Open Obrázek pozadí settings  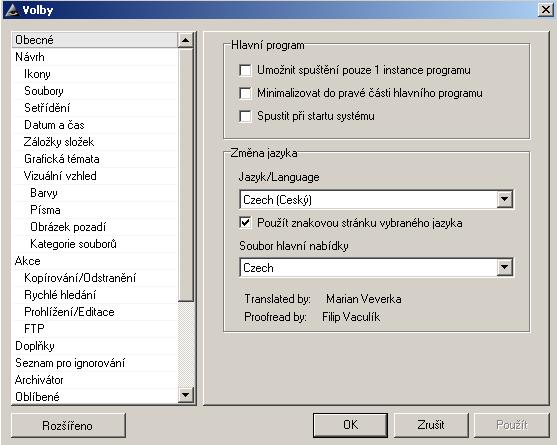click(94, 227)
